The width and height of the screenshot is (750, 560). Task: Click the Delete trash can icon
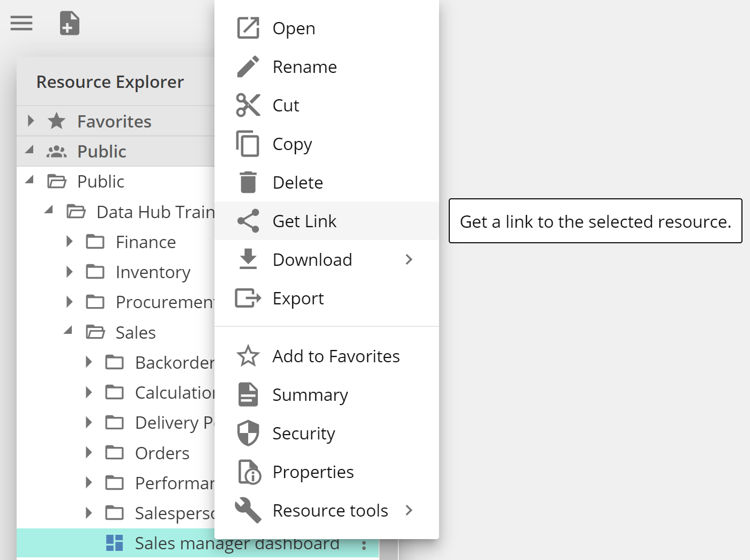coord(248,182)
